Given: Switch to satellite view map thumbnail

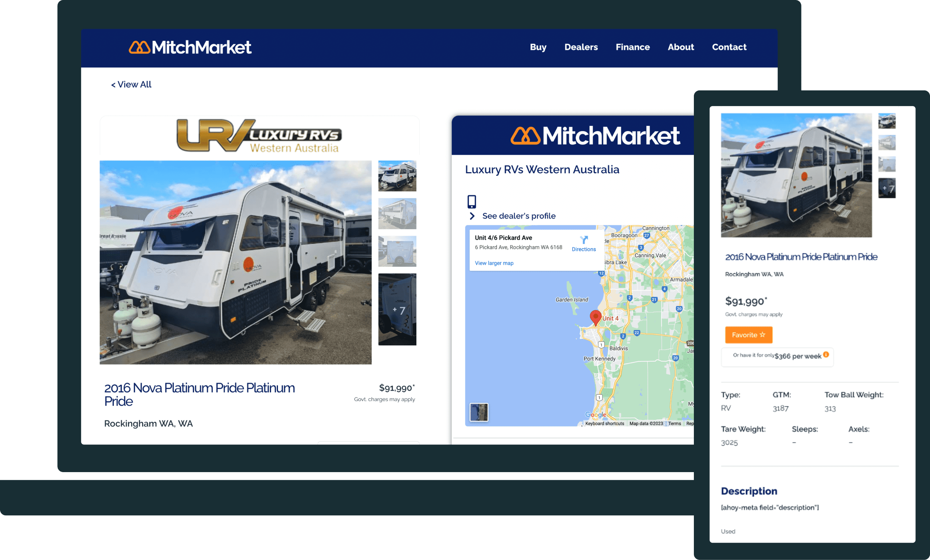Looking at the screenshot, I should tap(478, 412).
